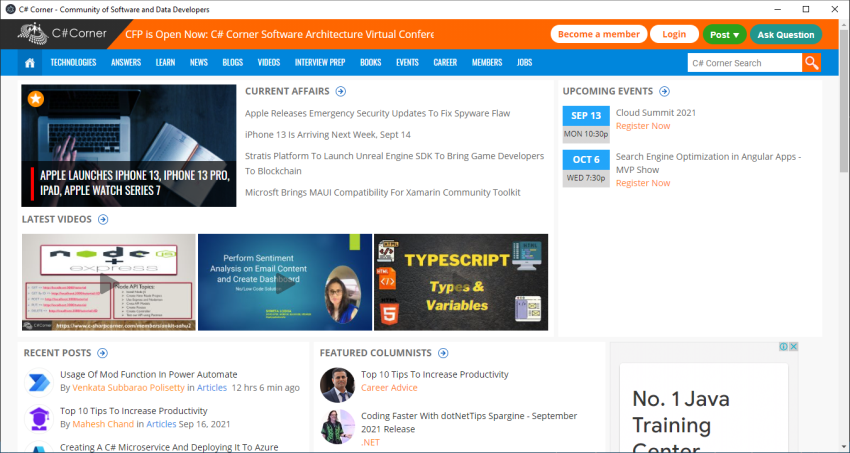
Task: Open the Events menu item
Action: pos(407,63)
